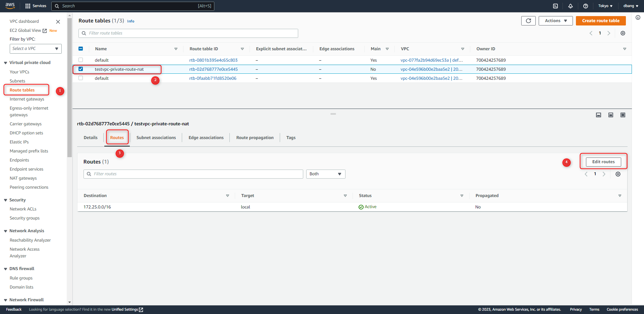
Task: Open routes panel preferences gear
Action: [x=618, y=174]
